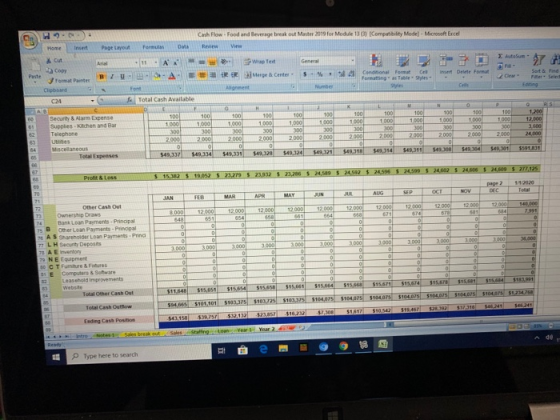560x420 pixels.
Task: Open the Staffing sheet tab
Action: coord(200,332)
